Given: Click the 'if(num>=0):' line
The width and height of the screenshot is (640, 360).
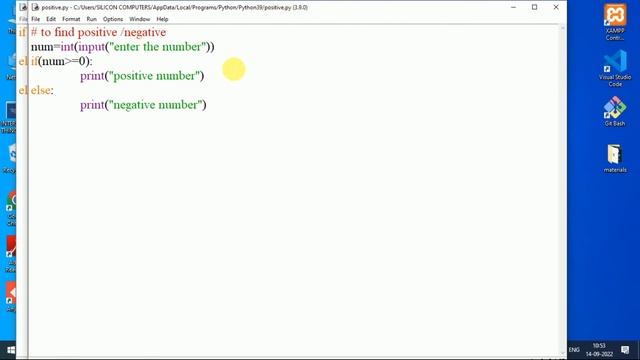Looking at the screenshot, I should (x=62, y=62).
